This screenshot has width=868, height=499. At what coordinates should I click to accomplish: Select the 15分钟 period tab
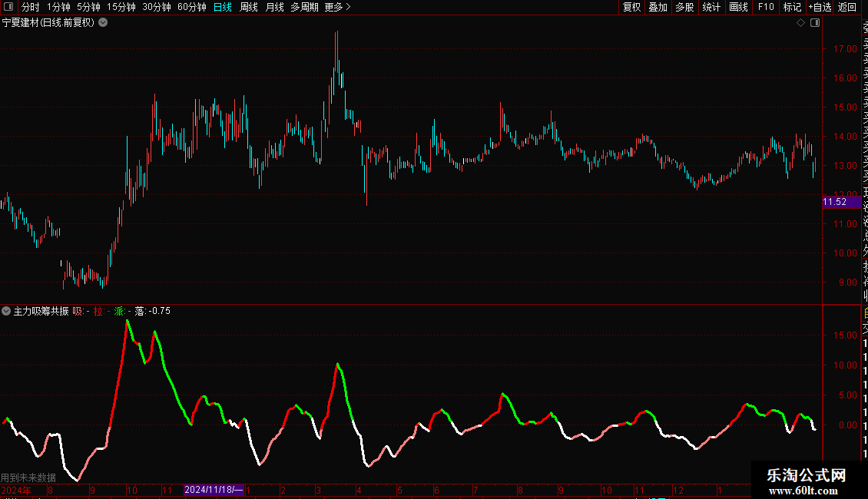(121, 7)
